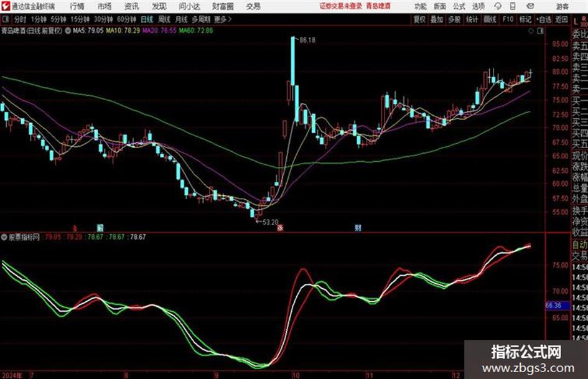
Task: Click the L letter icon in right panel
Action: tap(576, 22)
